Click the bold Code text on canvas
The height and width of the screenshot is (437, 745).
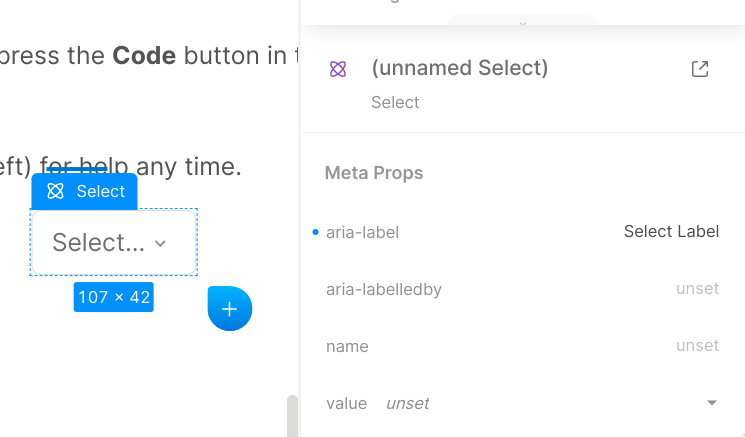tap(144, 56)
